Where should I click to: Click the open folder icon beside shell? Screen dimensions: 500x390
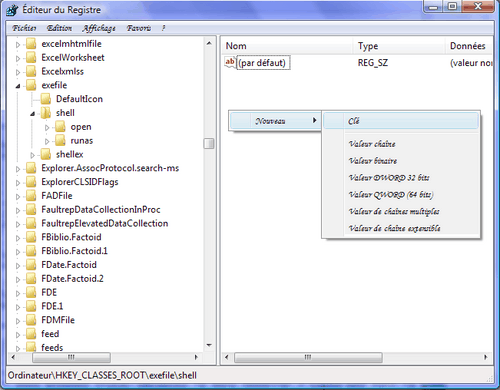click(46, 113)
